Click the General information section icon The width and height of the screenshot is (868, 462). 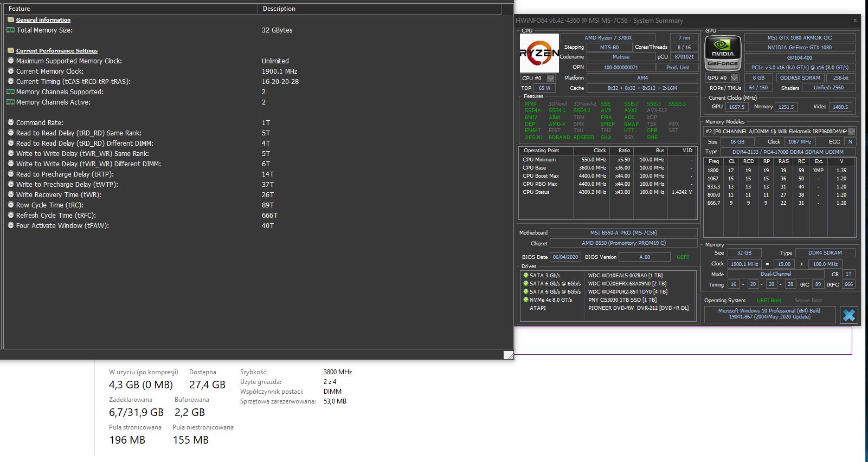(11, 19)
